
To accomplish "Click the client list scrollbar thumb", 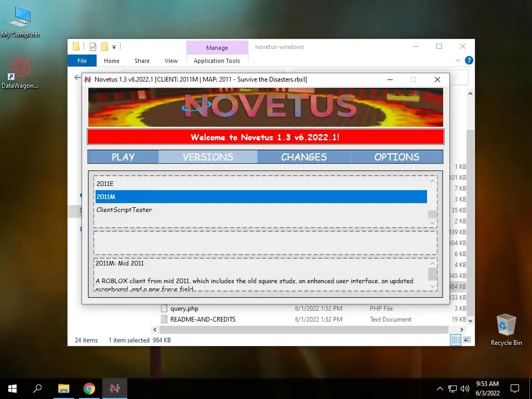I will (x=432, y=214).
